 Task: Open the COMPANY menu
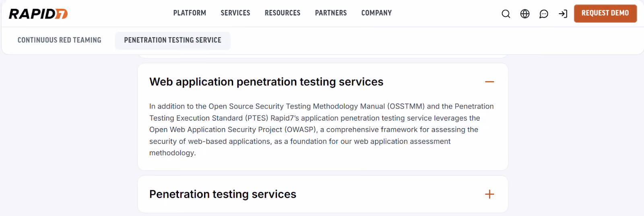tap(376, 13)
